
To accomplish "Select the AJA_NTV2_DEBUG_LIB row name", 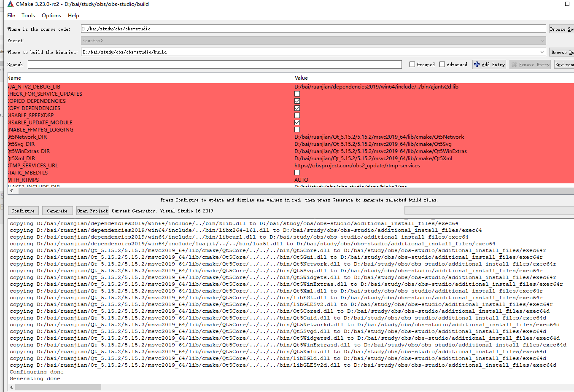I will [x=34, y=87].
